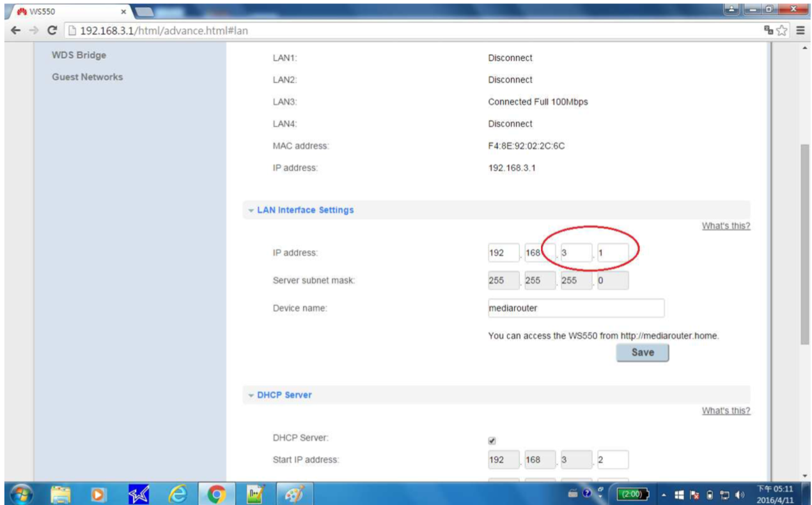Screen dimensions: 812x505
Task: Open Internet Explorer from the taskbar
Action: 178,494
